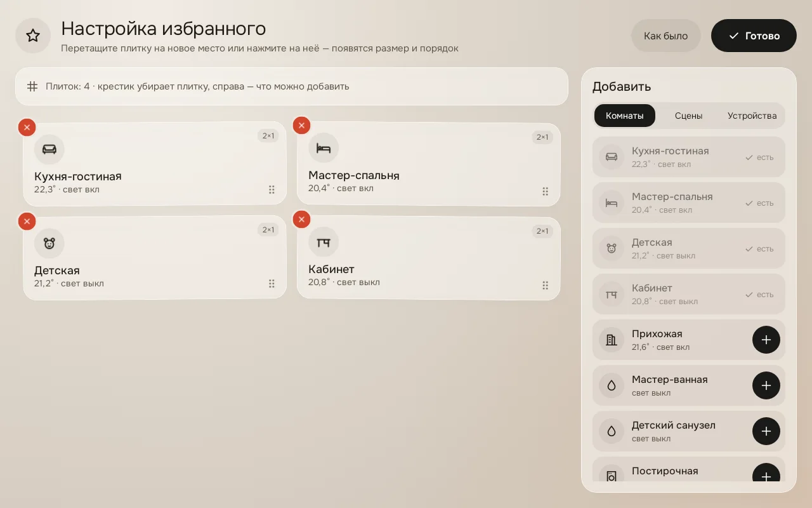Click the 2×1 size badge on Кабинет tile

(542, 231)
